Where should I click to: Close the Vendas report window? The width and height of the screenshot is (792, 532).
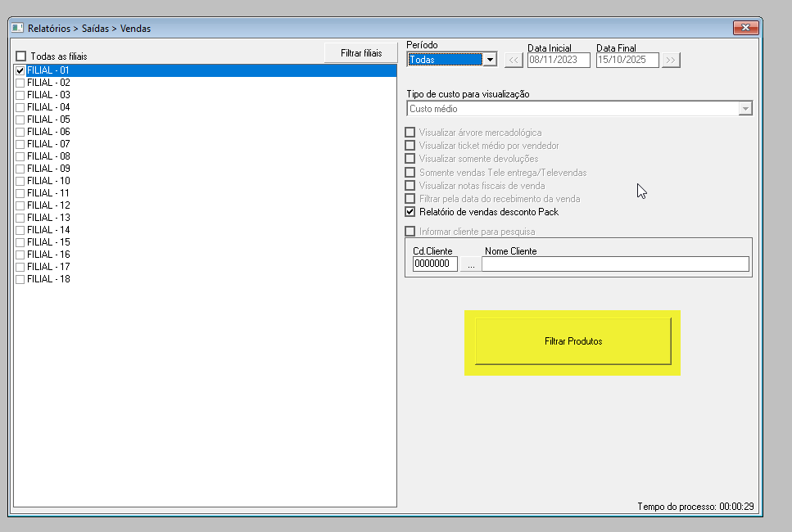click(745, 28)
